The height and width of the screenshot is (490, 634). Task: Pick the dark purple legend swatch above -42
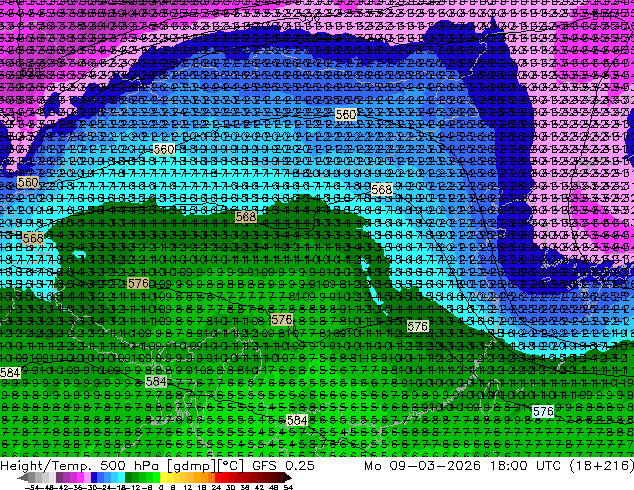tap(59, 478)
